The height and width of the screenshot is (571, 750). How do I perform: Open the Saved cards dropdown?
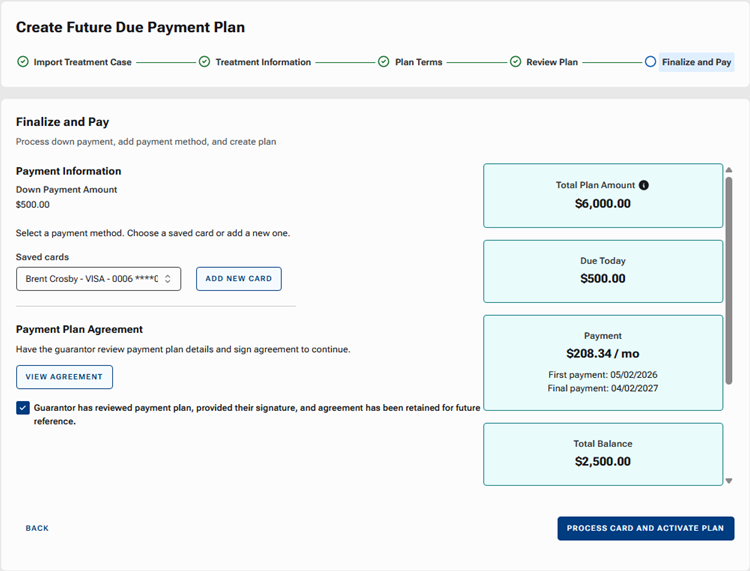[98, 279]
